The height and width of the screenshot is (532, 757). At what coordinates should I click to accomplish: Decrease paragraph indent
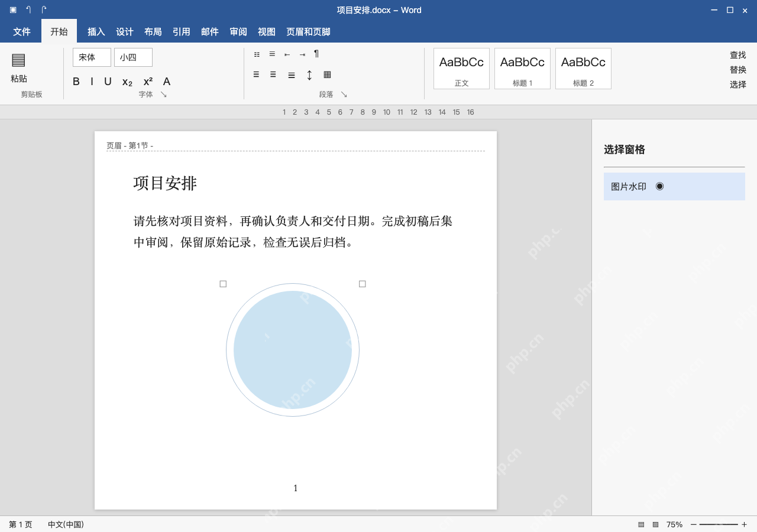coord(287,54)
